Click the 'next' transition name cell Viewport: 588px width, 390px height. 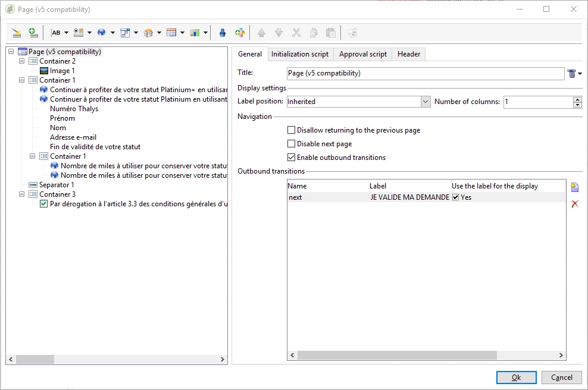(328, 197)
